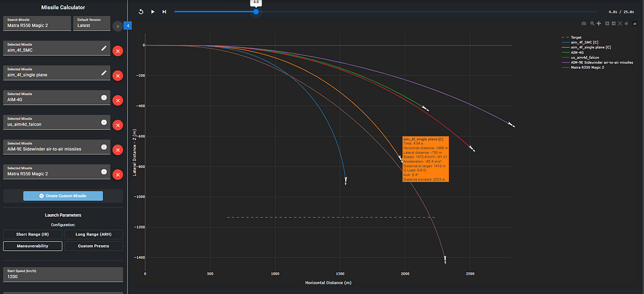The width and height of the screenshot is (644, 294).
Task: Show info for AIM-9E Sidewinder missile
Action: tap(104, 147)
